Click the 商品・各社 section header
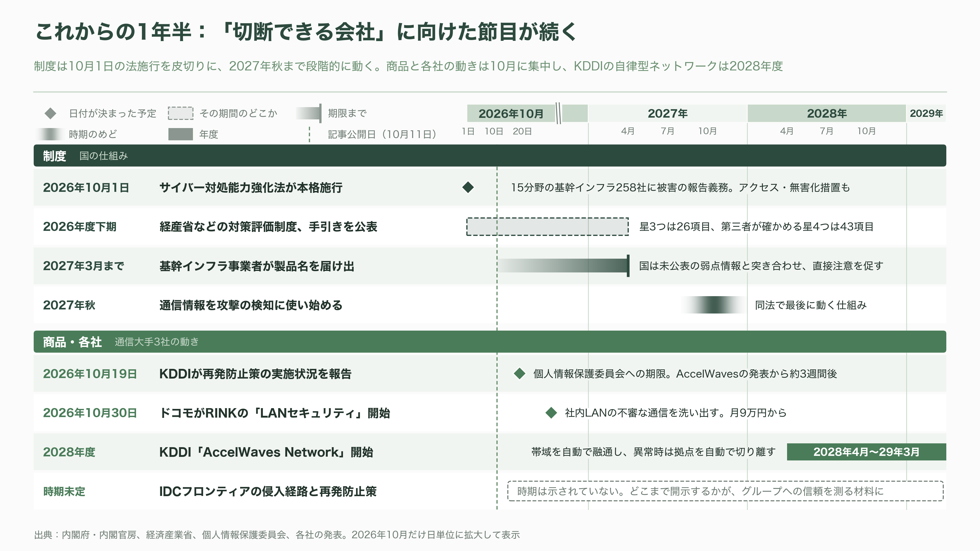Viewport: 980px width, 551px height. click(x=490, y=342)
